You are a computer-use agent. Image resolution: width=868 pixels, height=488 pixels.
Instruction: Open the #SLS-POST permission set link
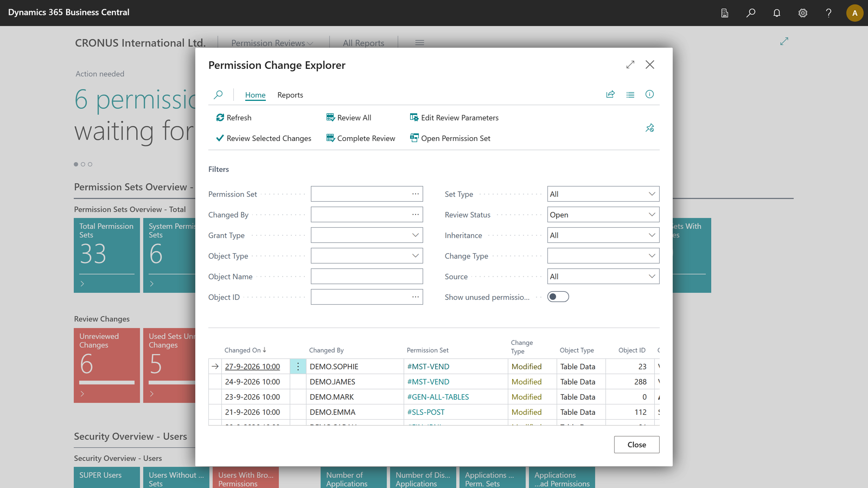[x=426, y=412]
